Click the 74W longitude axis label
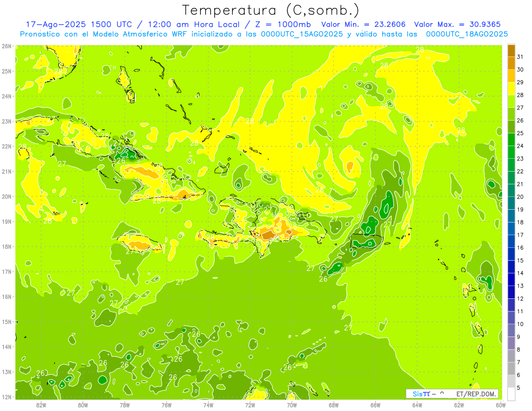 [208, 405]
